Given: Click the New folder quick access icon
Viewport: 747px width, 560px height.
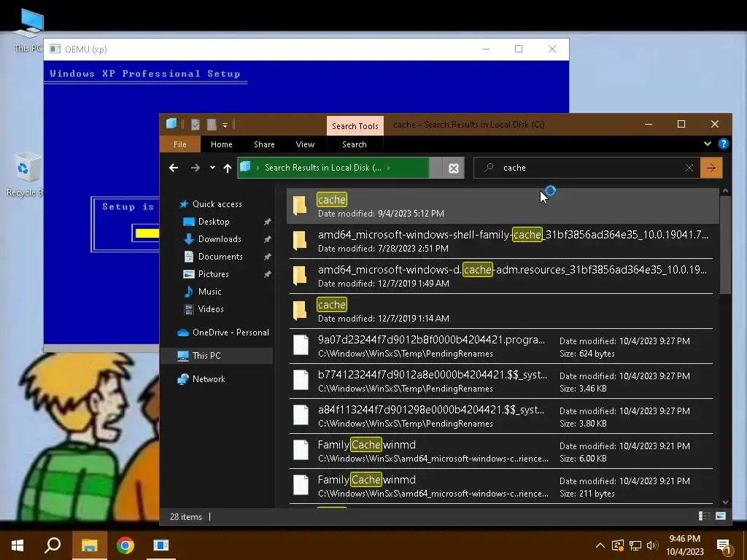Looking at the screenshot, I should click(x=212, y=125).
